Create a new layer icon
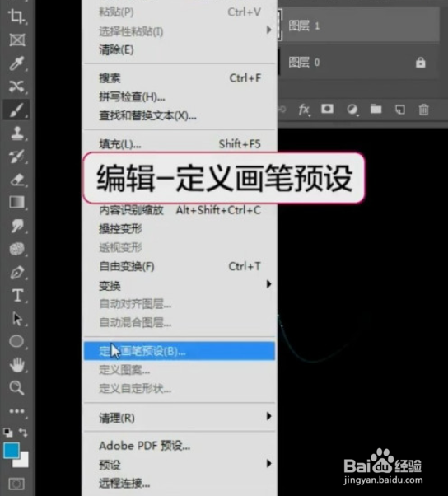 (400, 110)
